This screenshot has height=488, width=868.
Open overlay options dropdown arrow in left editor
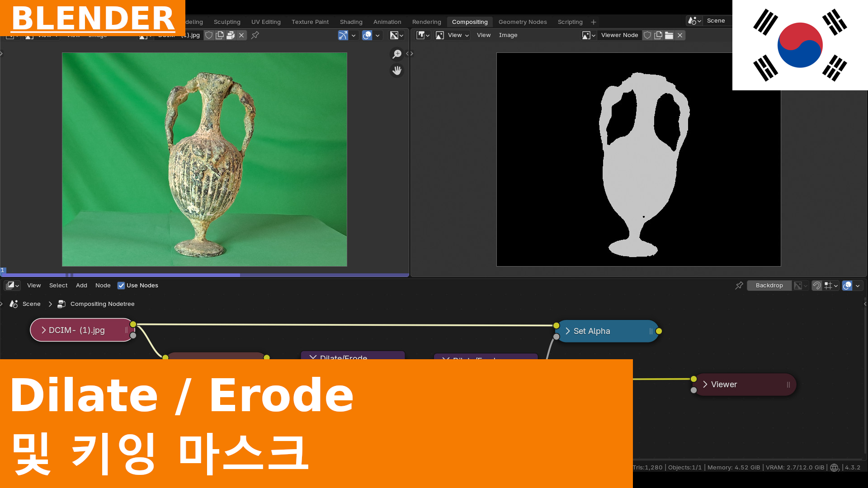click(x=377, y=35)
